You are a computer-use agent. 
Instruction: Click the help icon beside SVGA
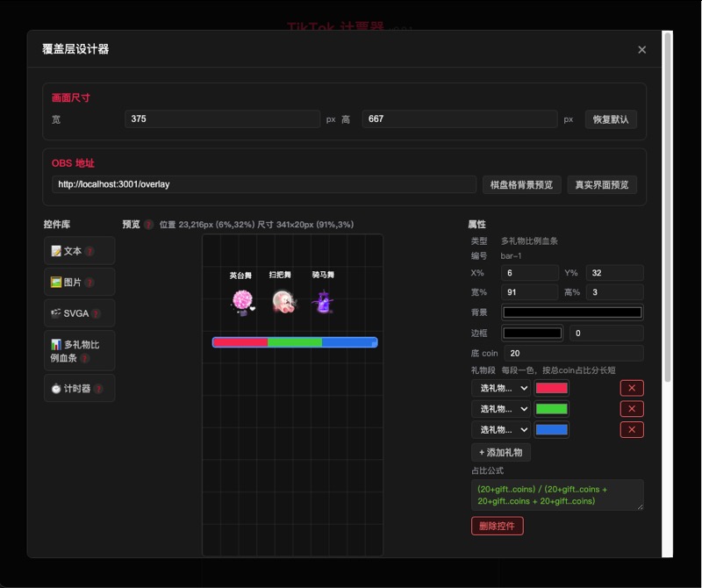[x=96, y=314]
